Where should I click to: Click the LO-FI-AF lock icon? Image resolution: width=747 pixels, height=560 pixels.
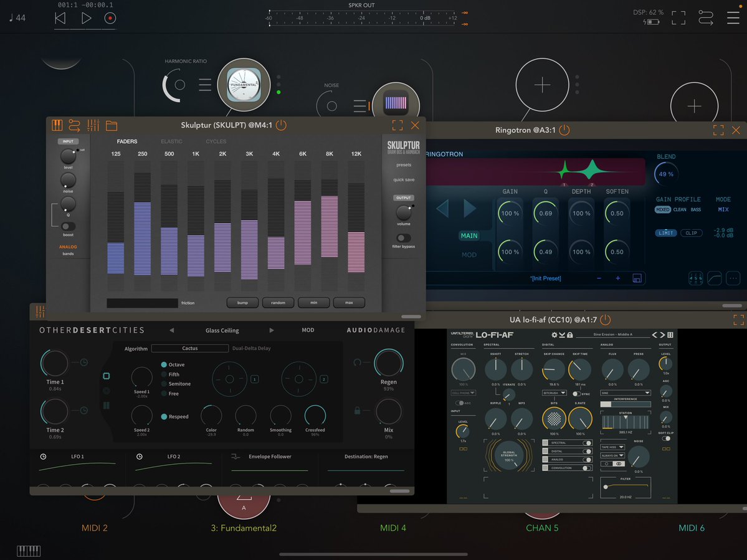(570, 335)
